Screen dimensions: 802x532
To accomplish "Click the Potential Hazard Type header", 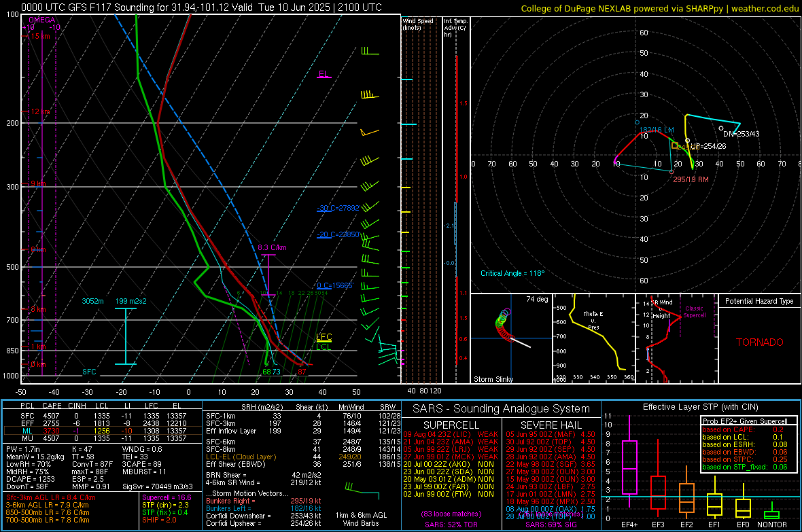I will coord(759,301).
